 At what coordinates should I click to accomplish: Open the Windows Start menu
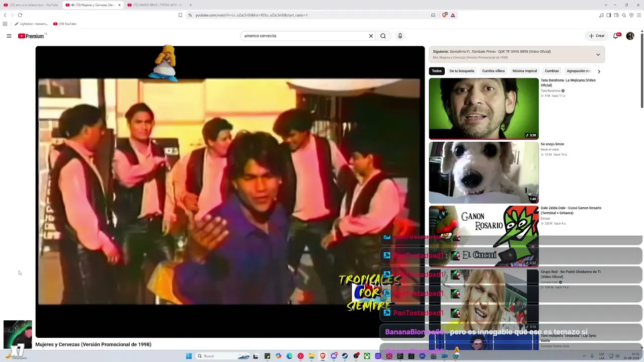pyautogui.click(x=189, y=356)
